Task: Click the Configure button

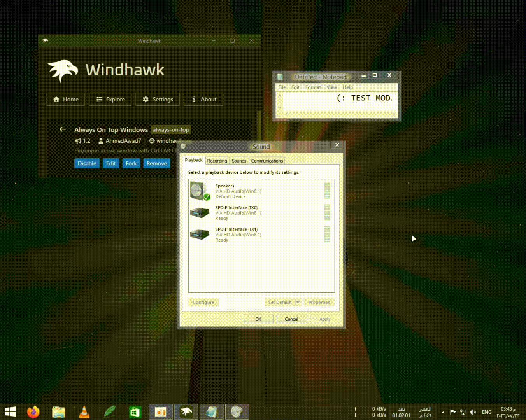Action: pos(203,302)
